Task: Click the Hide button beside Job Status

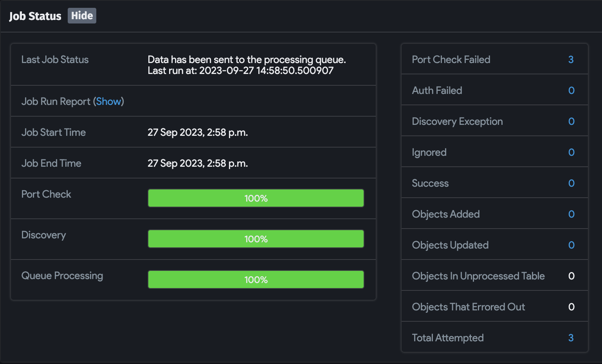Action: point(82,16)
